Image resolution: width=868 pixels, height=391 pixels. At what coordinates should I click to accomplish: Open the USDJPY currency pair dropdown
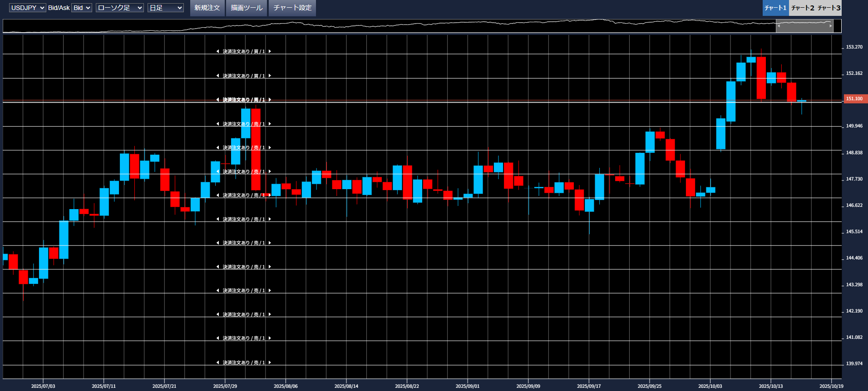point(27,8)
